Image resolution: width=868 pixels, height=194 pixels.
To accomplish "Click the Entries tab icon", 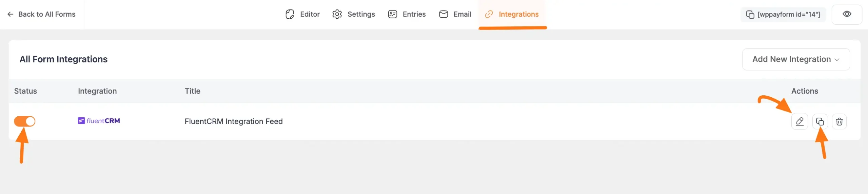I will [392, 14].
